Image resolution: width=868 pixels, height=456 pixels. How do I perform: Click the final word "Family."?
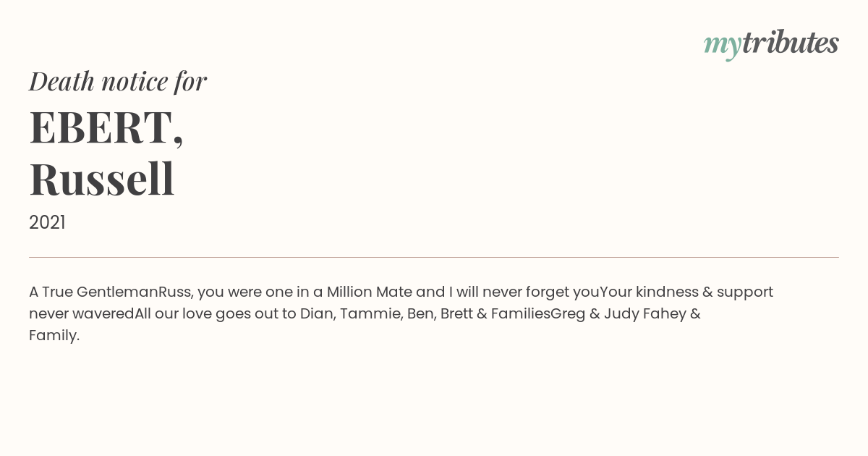tap(54, 336)
